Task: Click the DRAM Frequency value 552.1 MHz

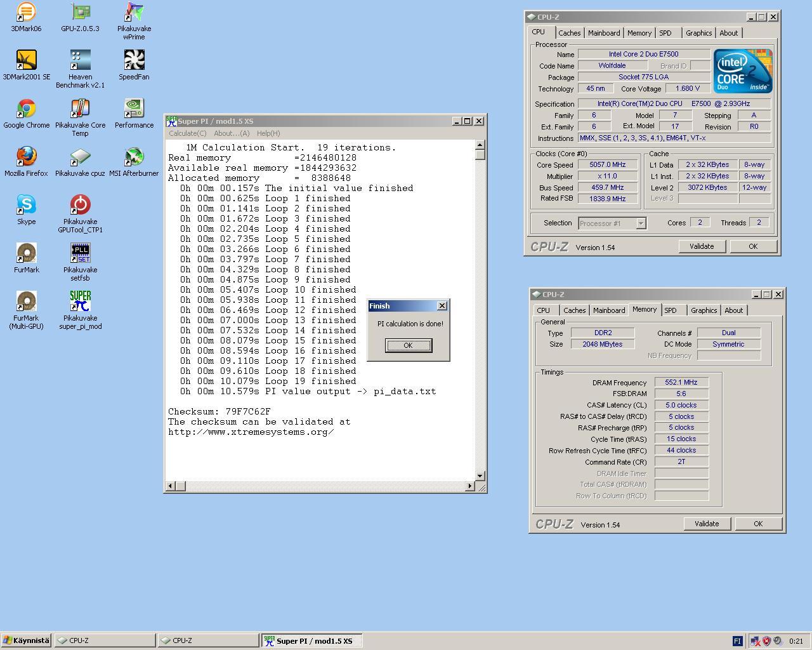Action: click(681, 383)
